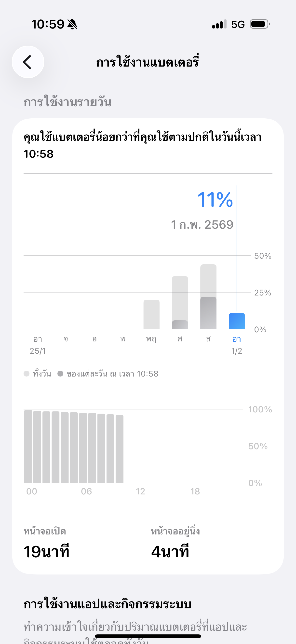Screen dimensions: 296x644
Task: Select Thursday's battery usage bar
Action: 151,314
